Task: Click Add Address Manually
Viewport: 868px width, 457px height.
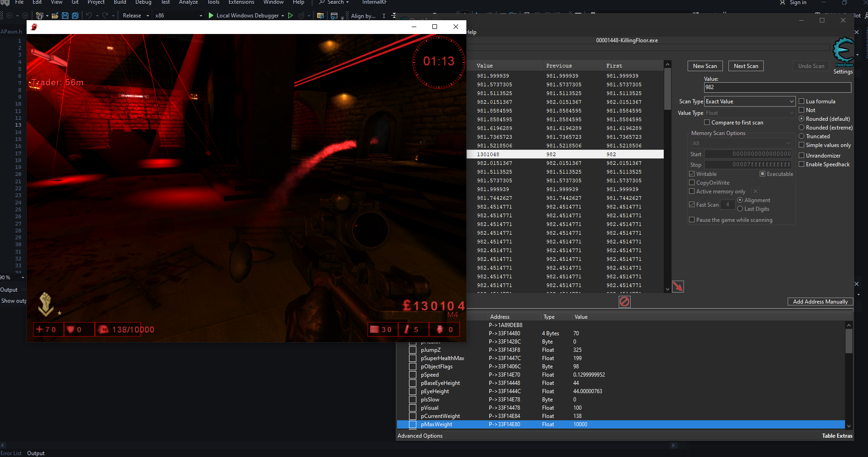Action: tap(820, 301)
